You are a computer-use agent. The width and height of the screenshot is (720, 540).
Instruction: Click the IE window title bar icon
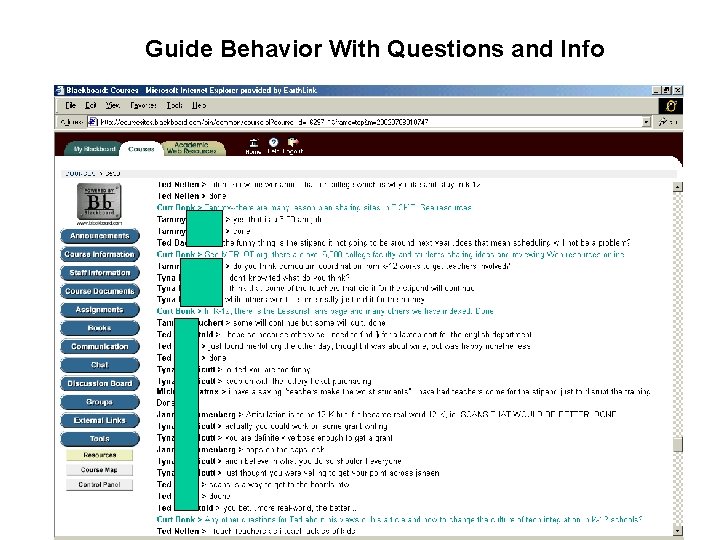click(x=60, y=90)
